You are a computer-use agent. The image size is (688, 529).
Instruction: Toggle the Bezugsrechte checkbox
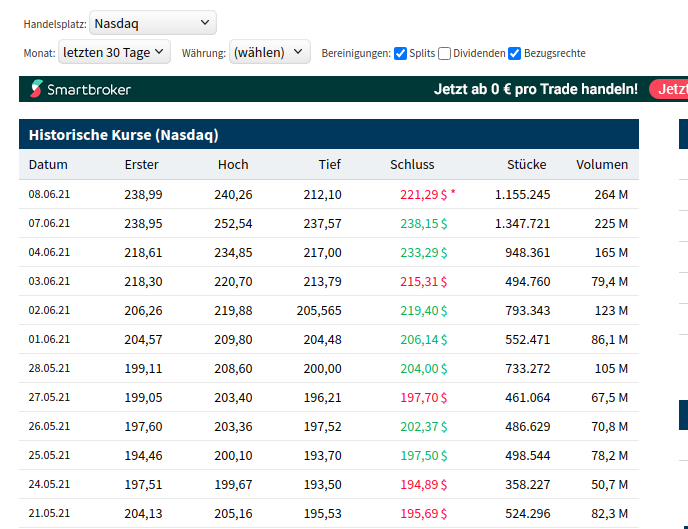(514, 53)
